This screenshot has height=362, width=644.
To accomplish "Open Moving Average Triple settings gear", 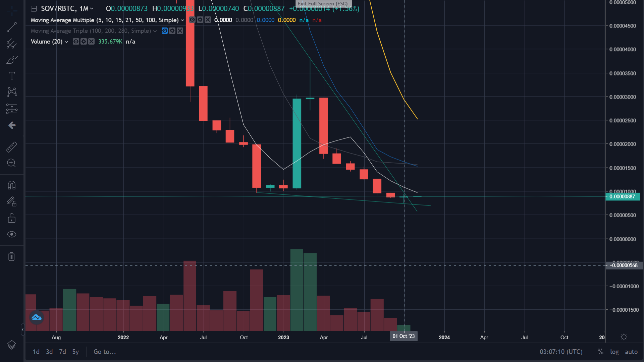I will 172,31.
